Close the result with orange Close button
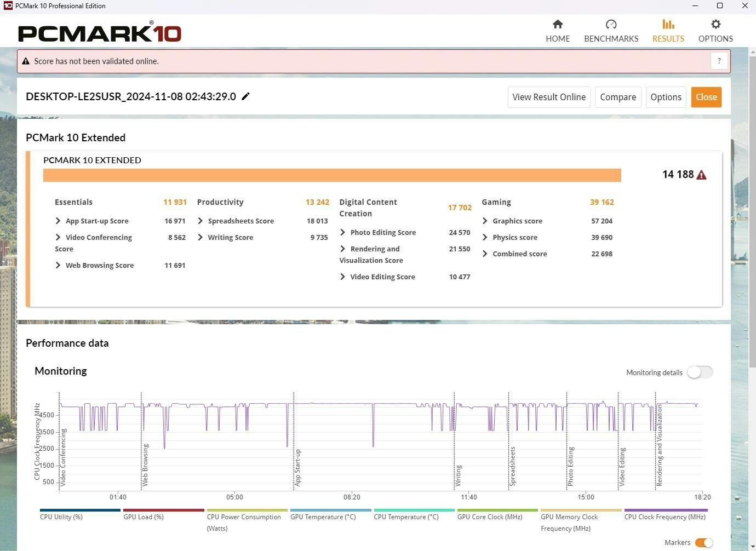 pyautogui.click(x=706, y=97)
